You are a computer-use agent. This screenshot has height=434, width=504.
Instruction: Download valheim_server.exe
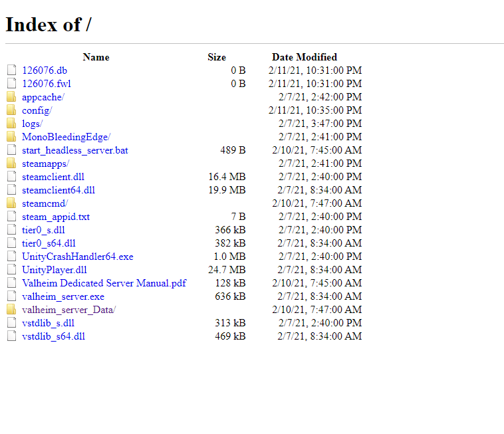63,296
